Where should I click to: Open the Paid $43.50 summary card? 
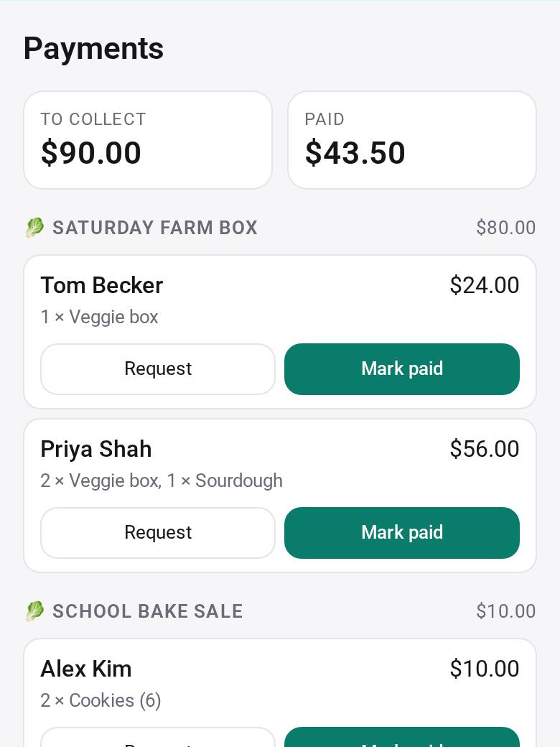pos(412,140)
